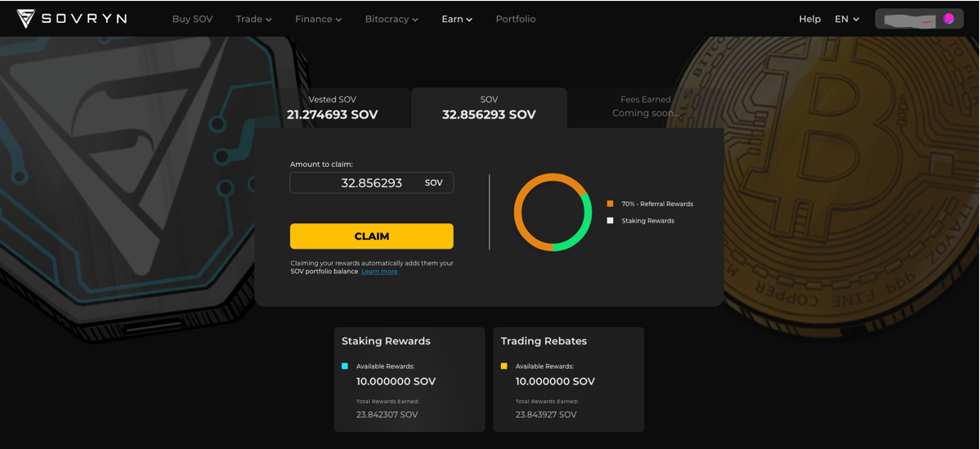
Task: Click 10.000000 SOV under Staking Rewards
Action: click(396, 381)
